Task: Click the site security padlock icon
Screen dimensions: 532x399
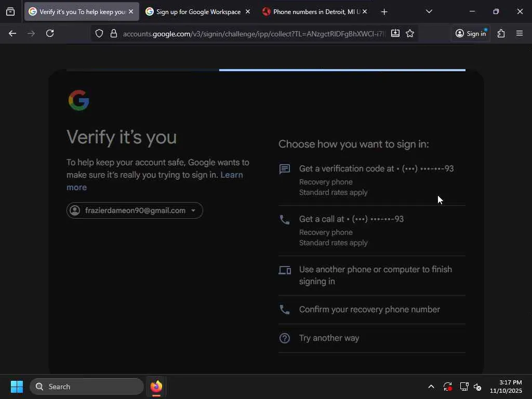Action: coord(114,33)
